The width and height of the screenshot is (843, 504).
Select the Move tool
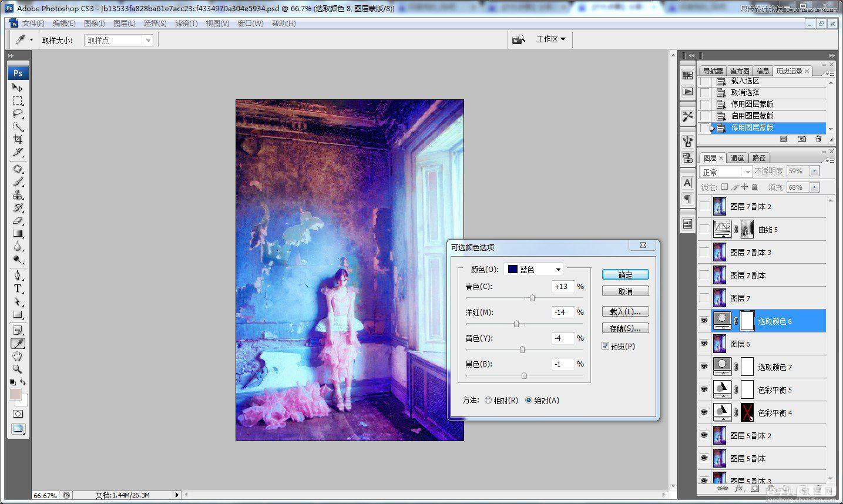coord(18,88)
